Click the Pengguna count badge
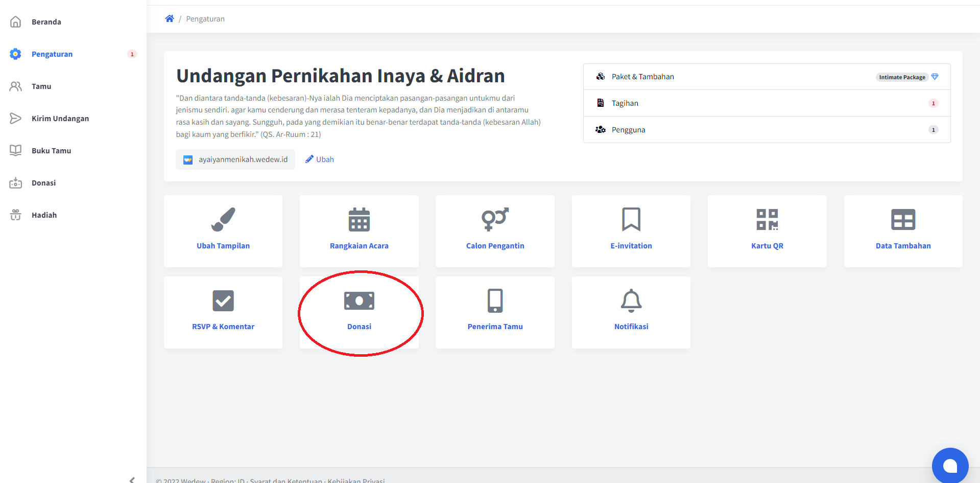Screen dimensions: 980x483 coord(933,130)
